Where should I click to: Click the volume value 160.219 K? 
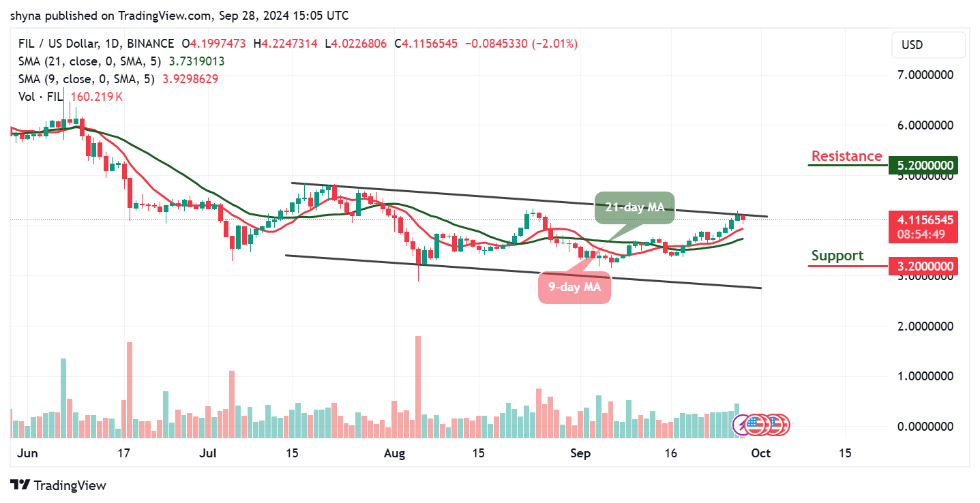point(97,97)
